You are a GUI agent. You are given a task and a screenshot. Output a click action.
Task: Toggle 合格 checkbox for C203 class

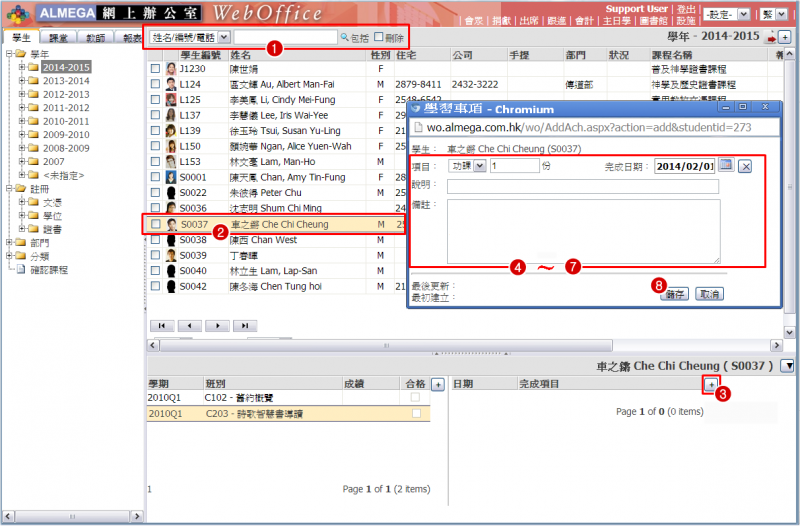pyautogui.click(x=416, y=413)
